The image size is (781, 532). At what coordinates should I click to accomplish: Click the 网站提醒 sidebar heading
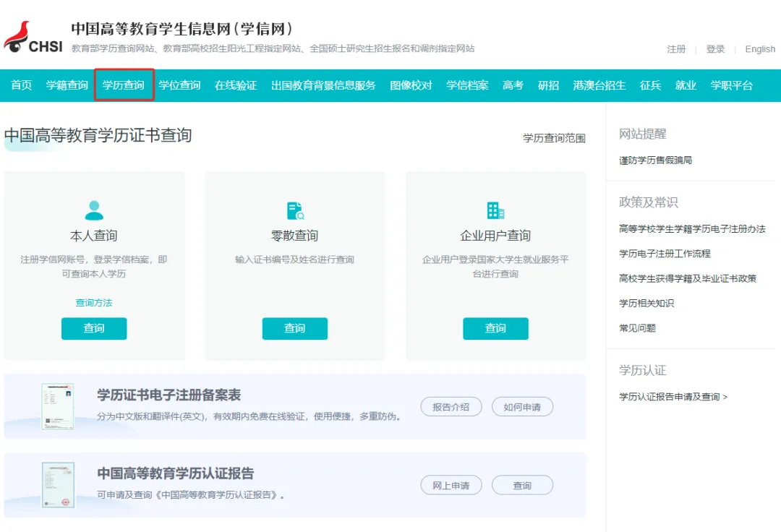pyautogui.click(x=643, y=134)
